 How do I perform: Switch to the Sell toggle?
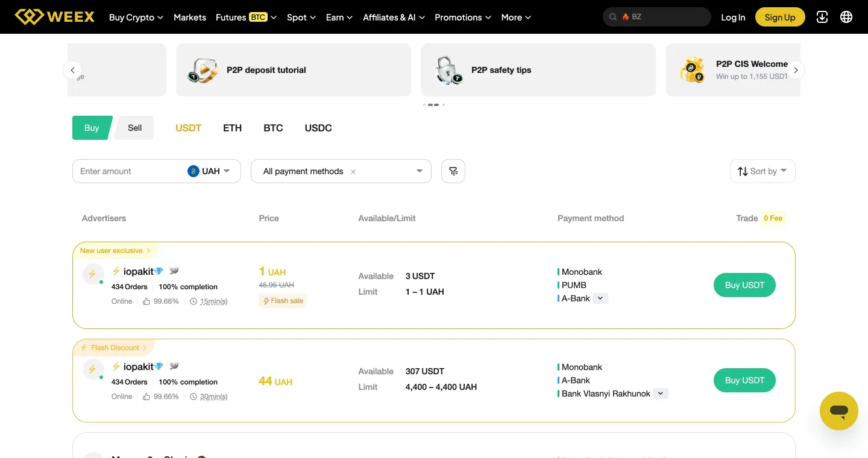point(135,128)
